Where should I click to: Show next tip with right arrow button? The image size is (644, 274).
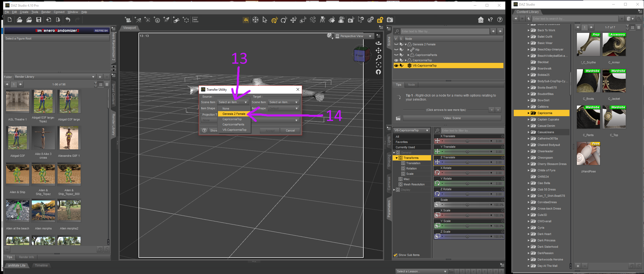(x=498, y=110)
